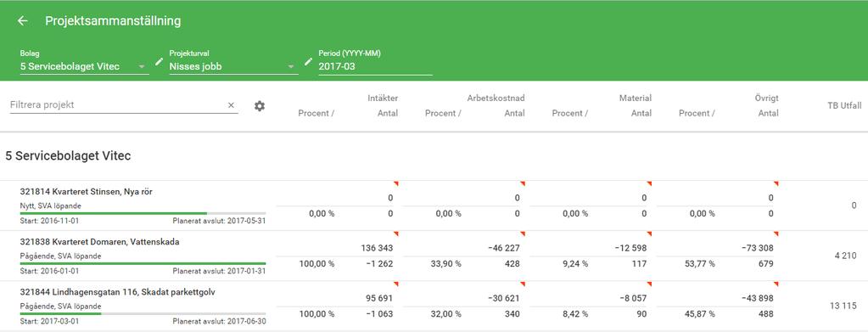Open project 321838 Kvarteret Domaren, Vattenskada

pos(99,242)
